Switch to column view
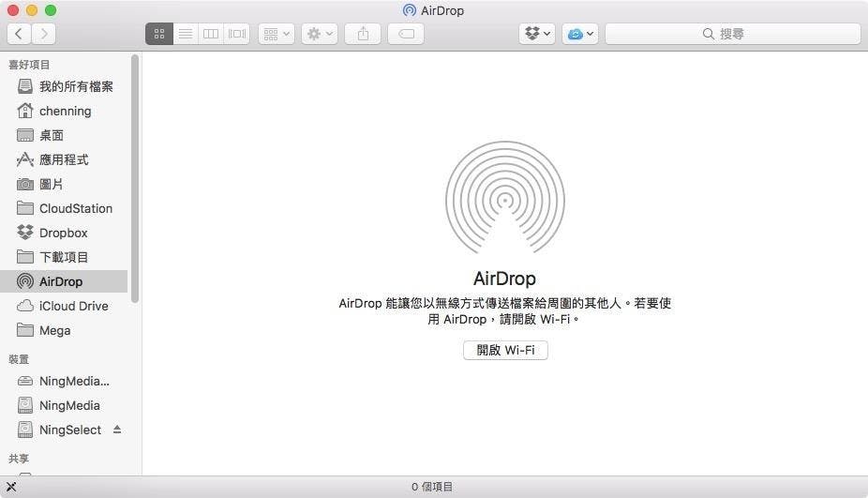This screenshot has height=498, width=868. tap(211, 34)
